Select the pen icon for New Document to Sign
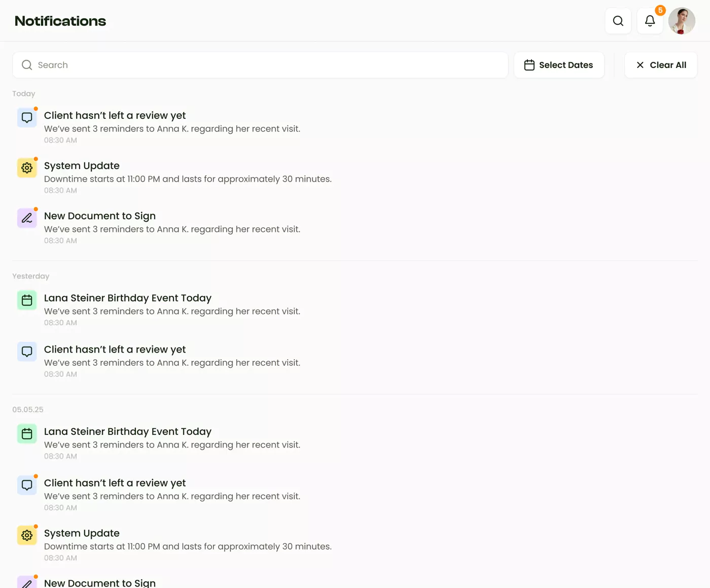 pyautogui.click(x=27, y=218)
